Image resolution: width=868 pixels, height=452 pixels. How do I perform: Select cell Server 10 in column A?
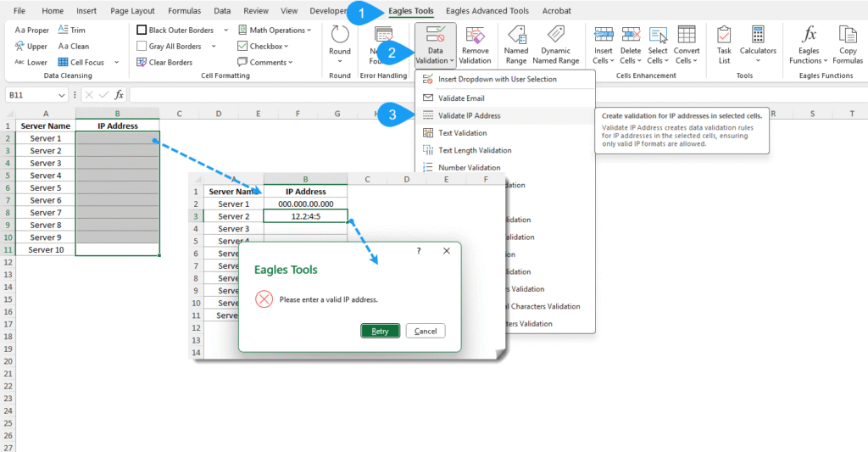pyautogui.click(x=46, y=250)
